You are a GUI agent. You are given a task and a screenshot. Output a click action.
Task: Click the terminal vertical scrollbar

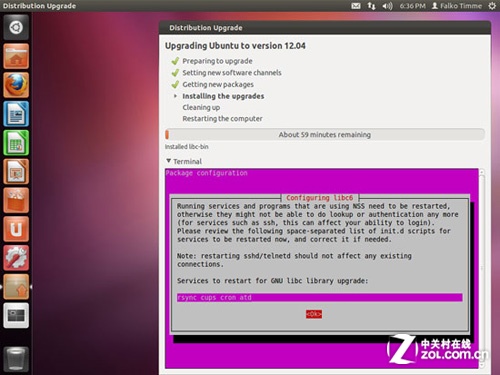point(482,269)
